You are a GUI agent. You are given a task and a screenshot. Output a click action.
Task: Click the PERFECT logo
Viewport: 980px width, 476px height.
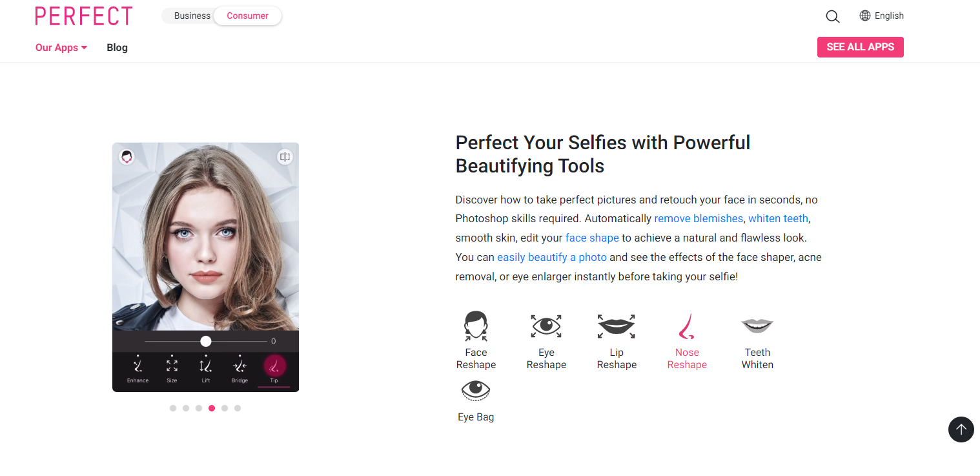84,16
